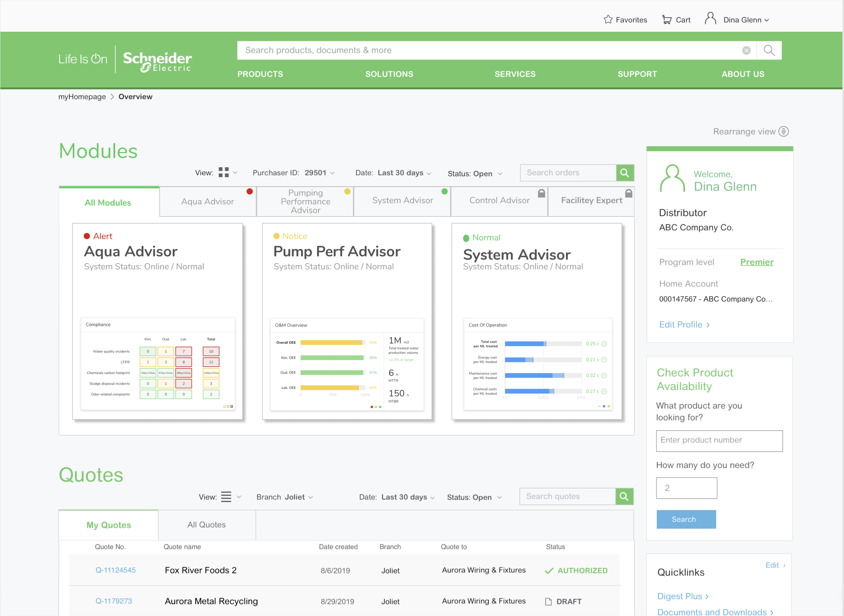Click Edit in Quicklinks

pos(775,565)
